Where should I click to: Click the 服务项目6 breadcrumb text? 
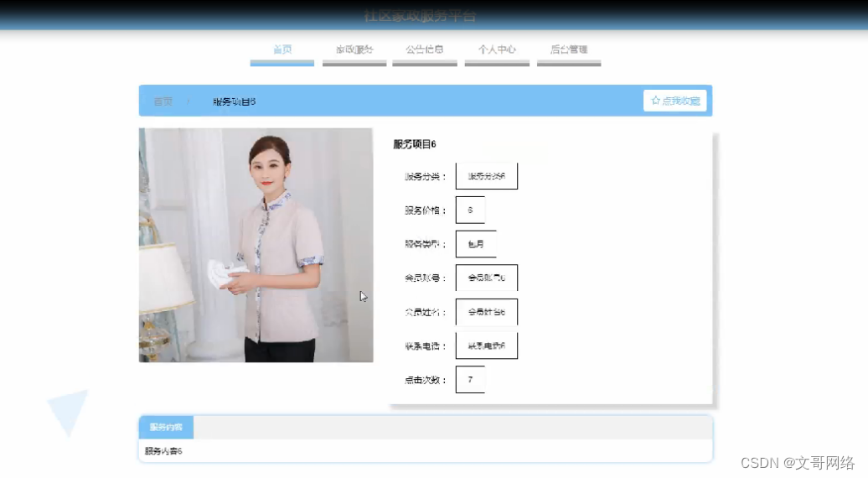coord(234,101)
